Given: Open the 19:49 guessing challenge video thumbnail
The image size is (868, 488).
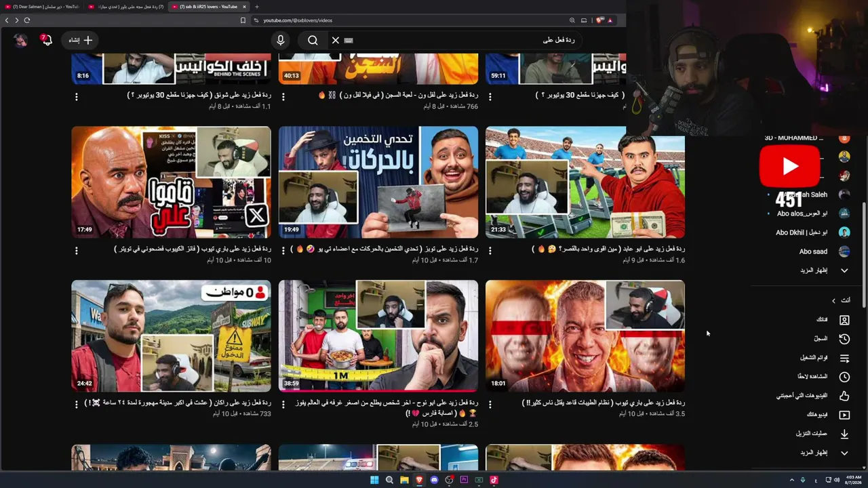Looking at the screenshot, I should pos(378,182).
